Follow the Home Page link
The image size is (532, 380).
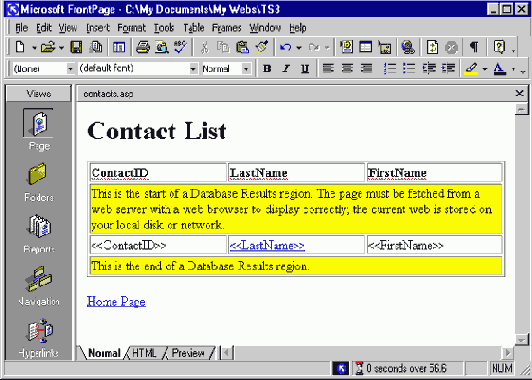[116, 301]
